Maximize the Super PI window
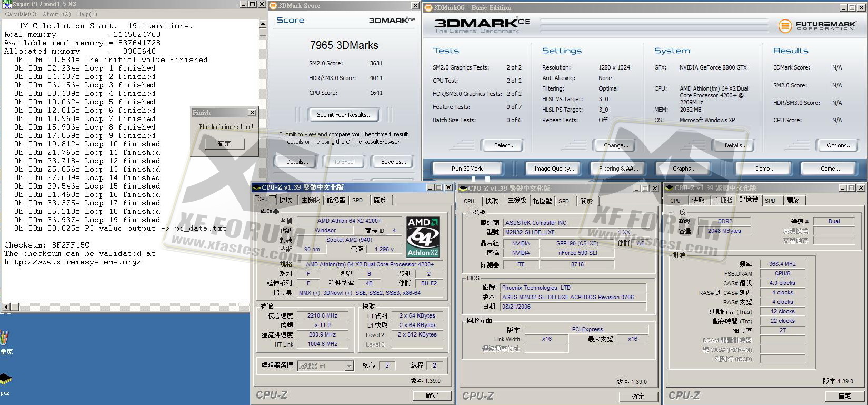868x405 pixels. [253, 4]
